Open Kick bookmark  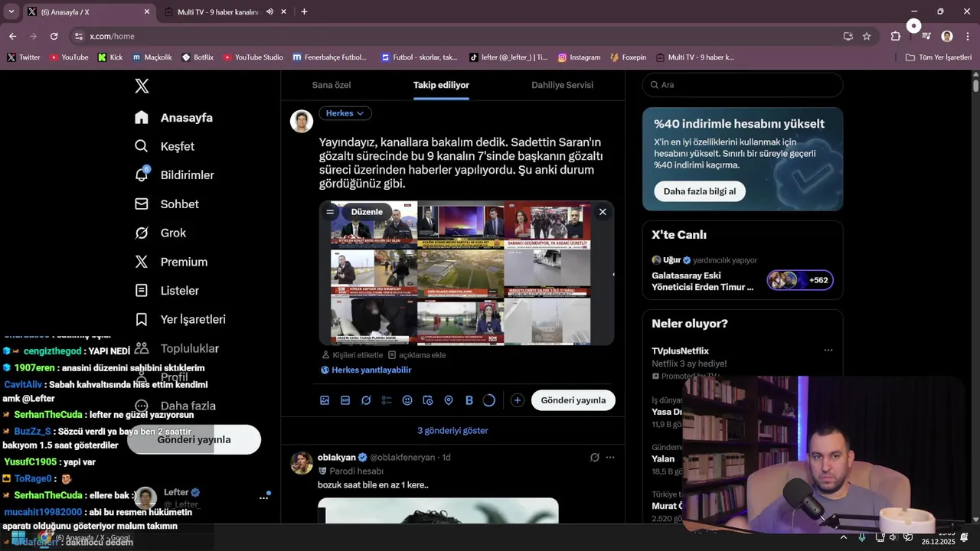pyautogui.click(x=110, y=57)
